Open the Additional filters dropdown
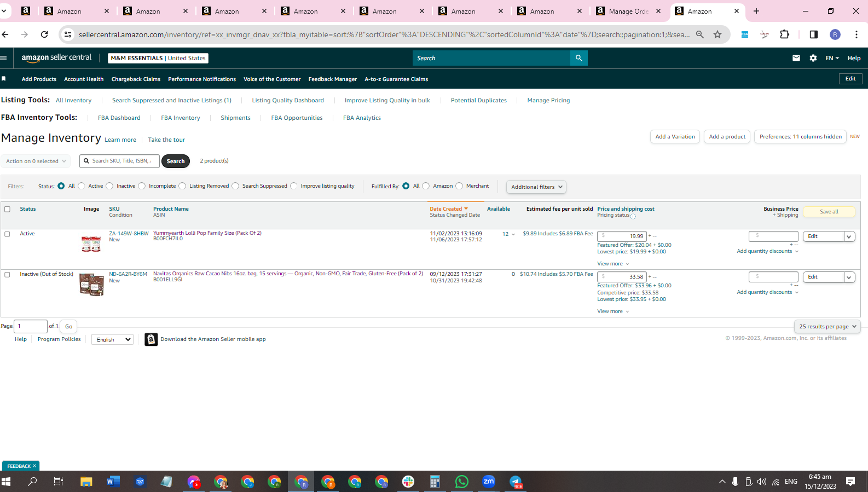The width and height of the screenshot is (868, 492). click(536, 187)
